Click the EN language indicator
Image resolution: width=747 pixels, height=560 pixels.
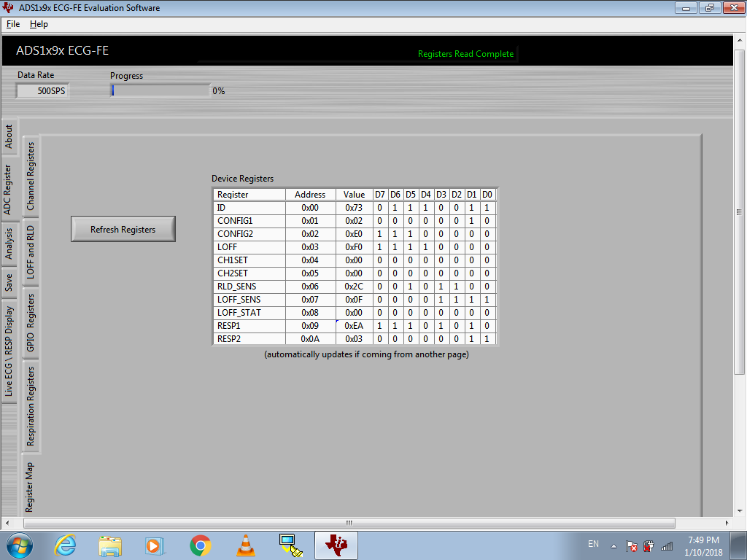point(593,544)
